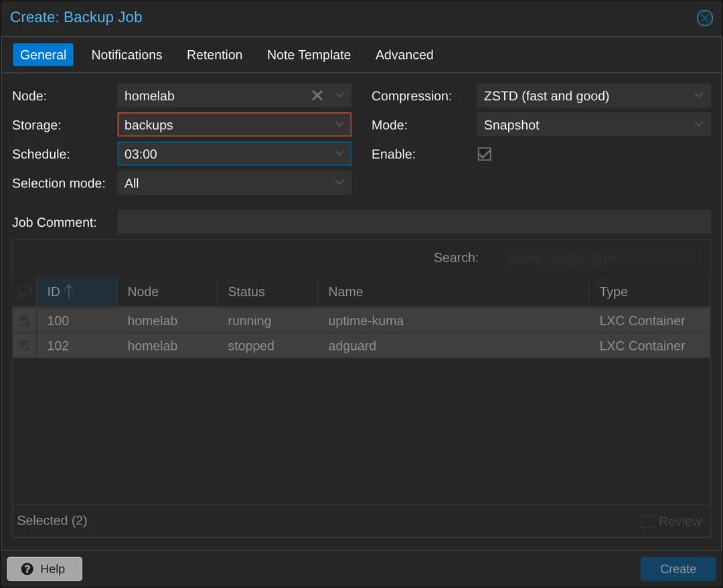
Task: Clear the Node field with X icon
Action: [x=317, y=96]
